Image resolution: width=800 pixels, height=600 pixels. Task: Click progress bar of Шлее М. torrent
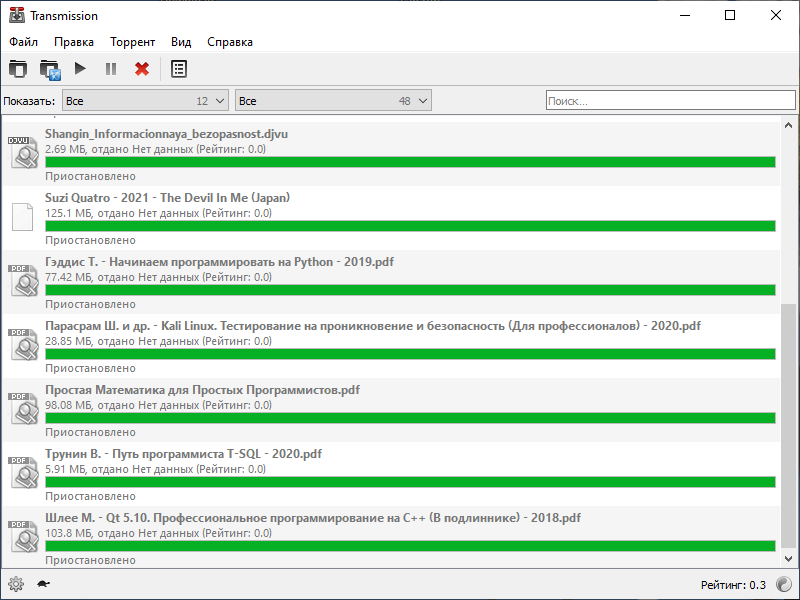(410, 546)
